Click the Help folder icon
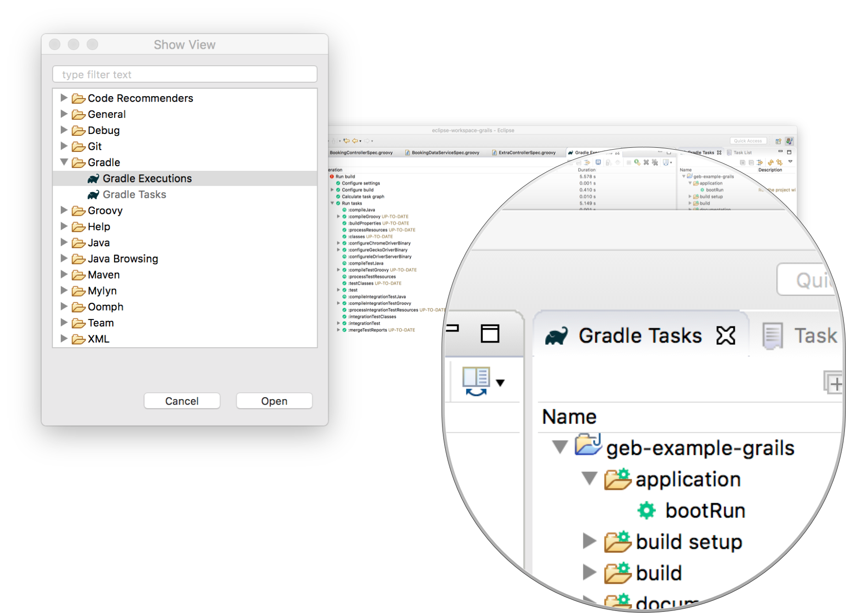Image resolution: width=849 pixels, height=616 pixels. tap(79, 227)
